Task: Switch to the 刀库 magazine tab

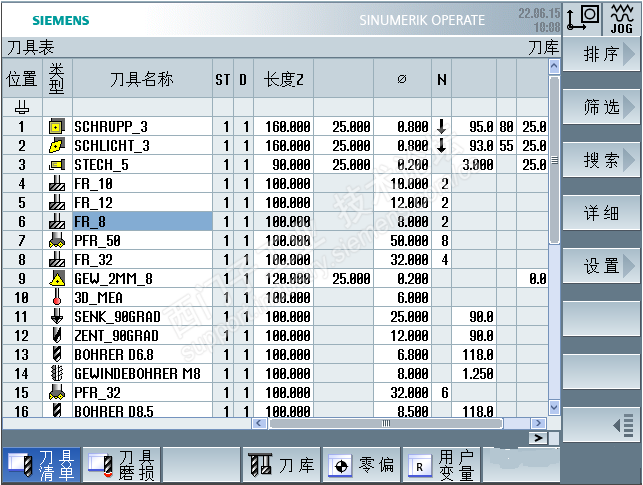Action: (x=281, y=465)
